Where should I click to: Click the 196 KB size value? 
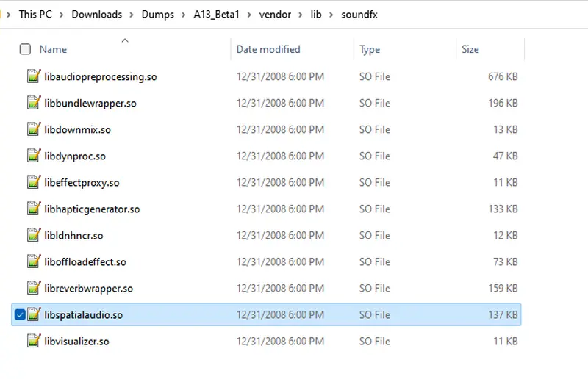(x=503, y=103)
